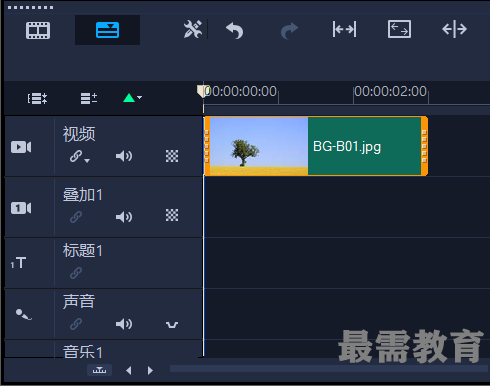Viewport: 490px width, 386px height.
Task: Fit project in timeline window
Action: (x=399, y=29)
